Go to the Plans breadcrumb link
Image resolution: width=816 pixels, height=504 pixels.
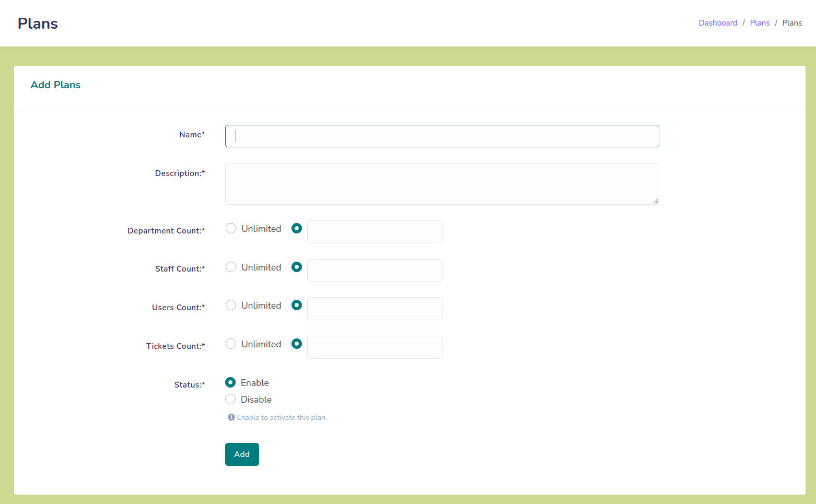pos(760,23)
